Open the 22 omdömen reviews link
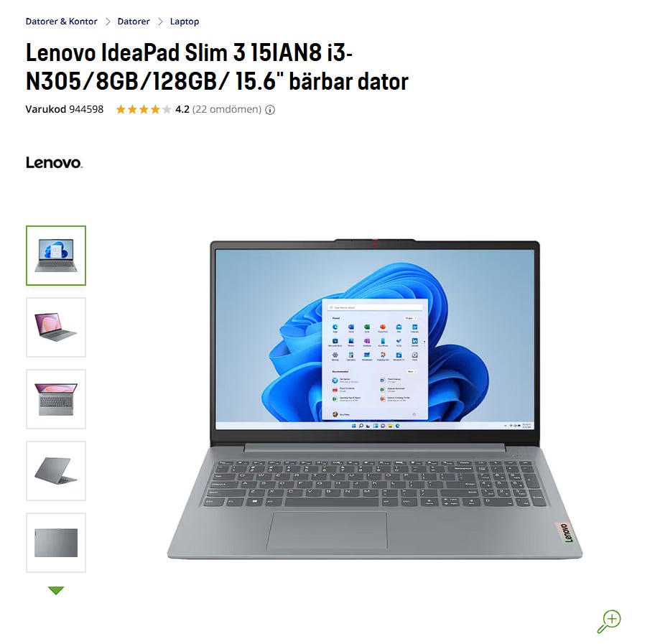 pos(227,109)
